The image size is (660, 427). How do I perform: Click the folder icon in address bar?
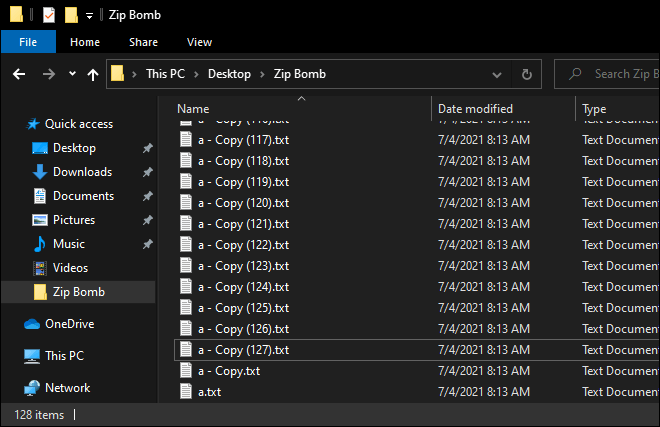tap(117, 74)
